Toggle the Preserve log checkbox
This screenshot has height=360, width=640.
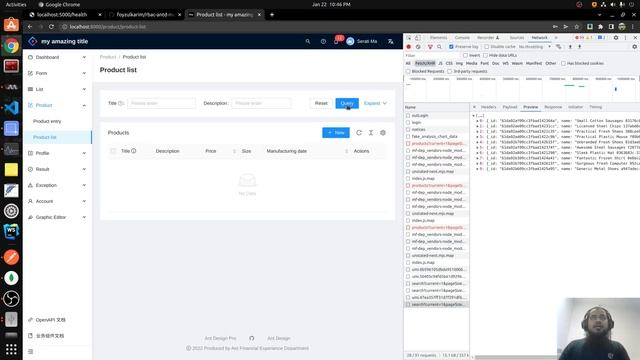tap(451, 47)
